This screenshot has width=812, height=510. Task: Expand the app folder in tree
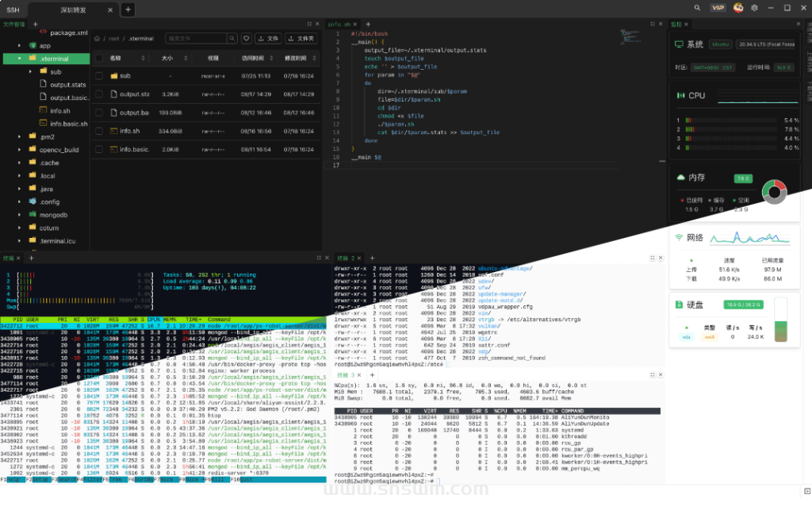point(21,46)
